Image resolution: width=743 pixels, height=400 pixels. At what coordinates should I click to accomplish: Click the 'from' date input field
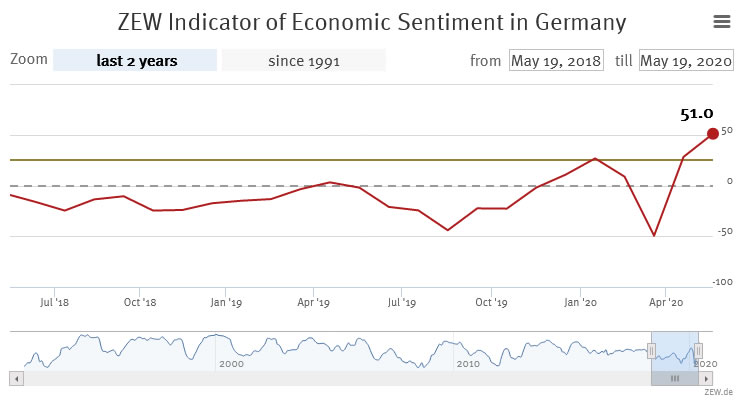(x=556, y=60)
